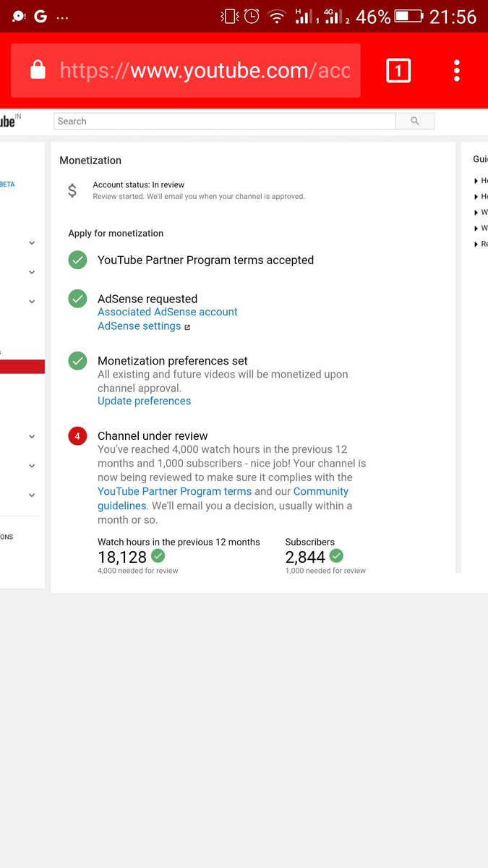Focus the YouTube Search field

point(225,122)
